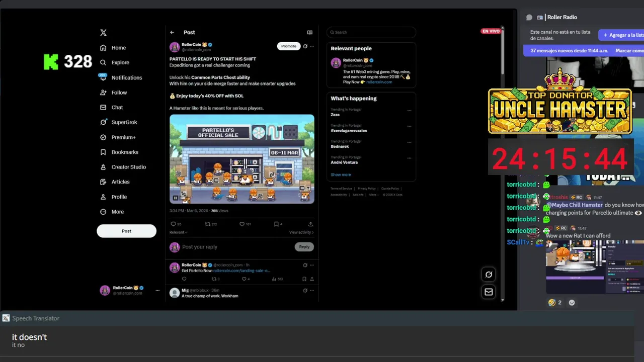This screenshot has height=362, width=644.
Task: Reply to the RollerCoin comment
Action: pyautogui.click(x=184, y=279)
